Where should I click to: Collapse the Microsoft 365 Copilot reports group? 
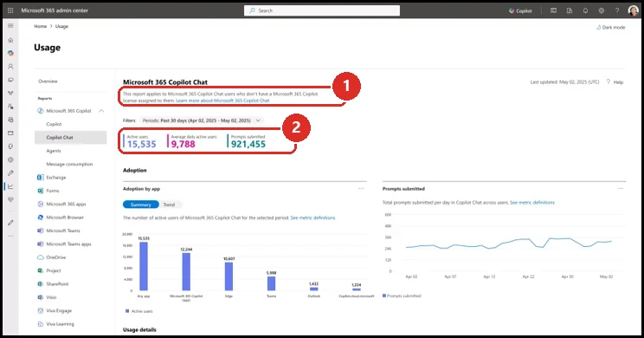point(101,111)
